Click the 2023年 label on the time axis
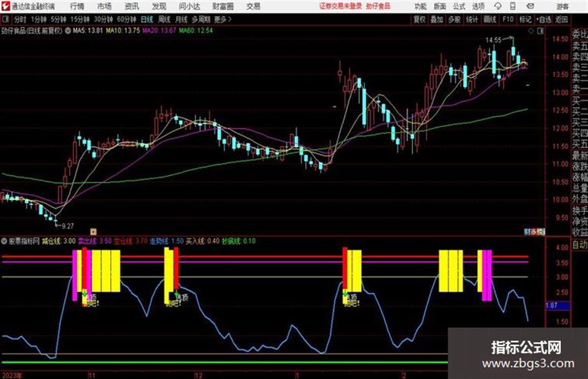The image size is (588, 379). coord(12,375)
